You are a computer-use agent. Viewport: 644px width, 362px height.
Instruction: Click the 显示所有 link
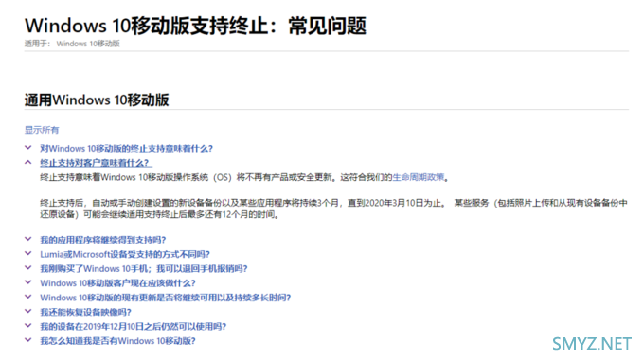[x=42, y=130]
